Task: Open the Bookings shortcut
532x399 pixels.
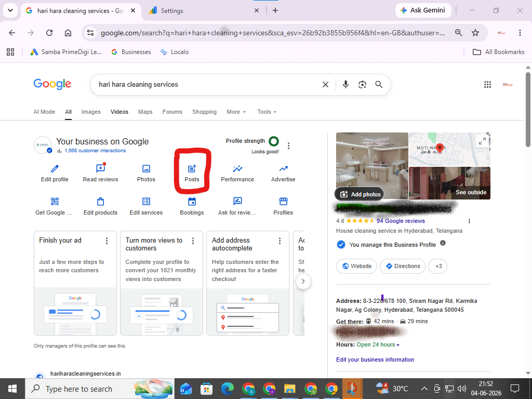Action: [x=192, y=206]
